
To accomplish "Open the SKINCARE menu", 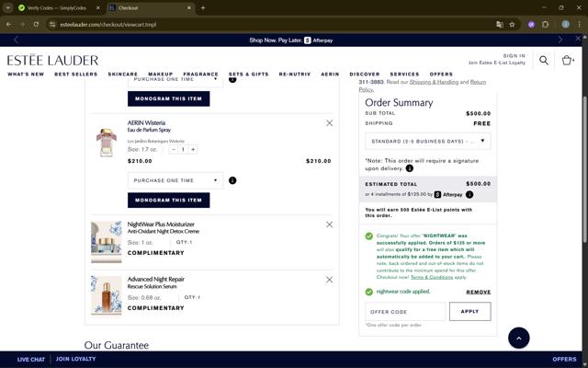I will 122,74.
